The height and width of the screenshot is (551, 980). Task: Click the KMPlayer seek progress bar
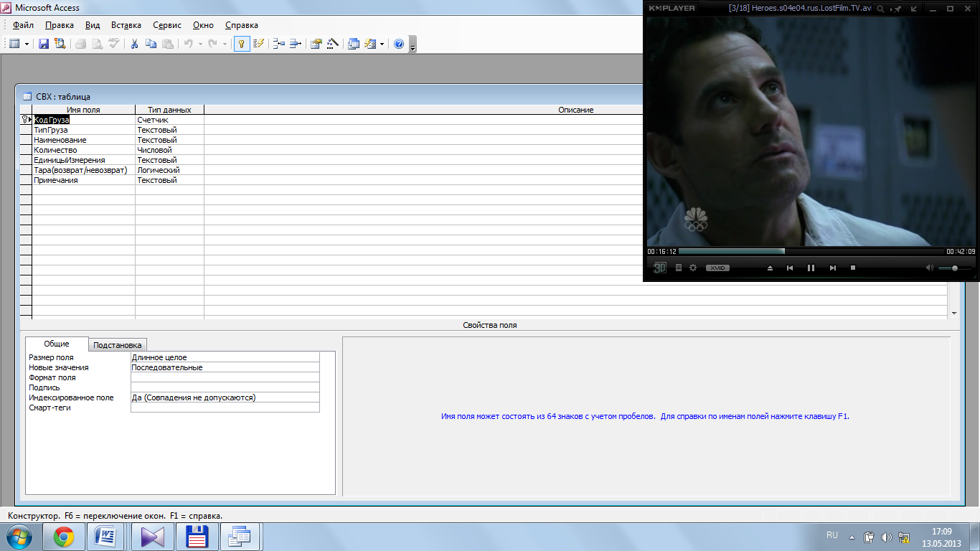[811, 251]
